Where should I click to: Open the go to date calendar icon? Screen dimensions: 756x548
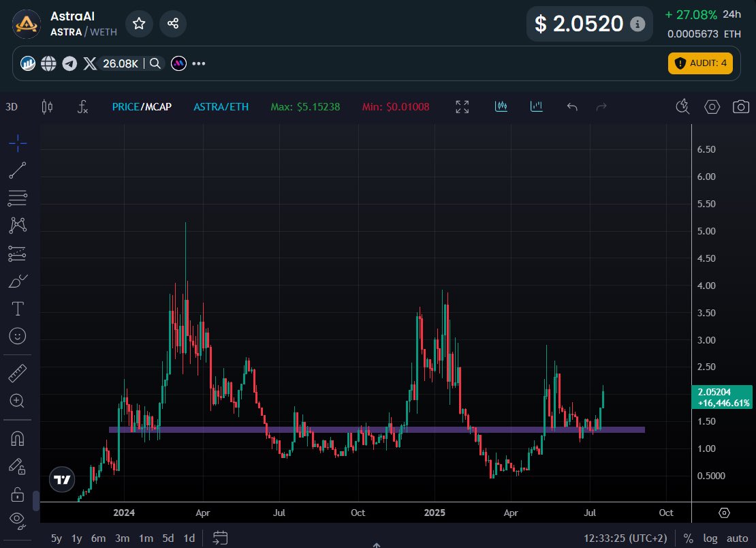(221, 538)
